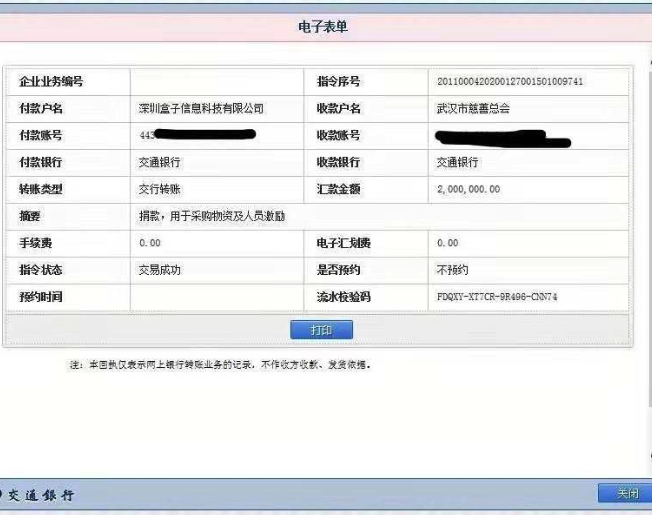Click the 是否预约 label
This screenshot has width=652, height=515.
(338, 270)
